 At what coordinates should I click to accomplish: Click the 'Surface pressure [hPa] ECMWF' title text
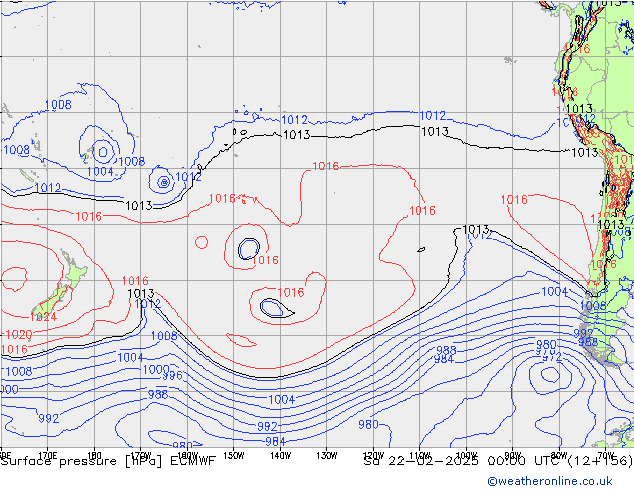click(108, 461)
